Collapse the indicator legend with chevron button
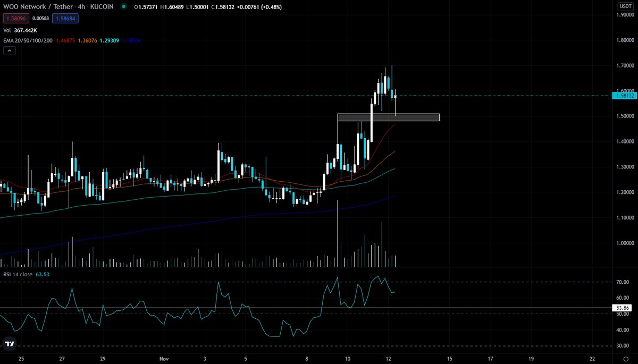This screenshot has height=364, width=638. pyautogui.click(x=10, y=51)
